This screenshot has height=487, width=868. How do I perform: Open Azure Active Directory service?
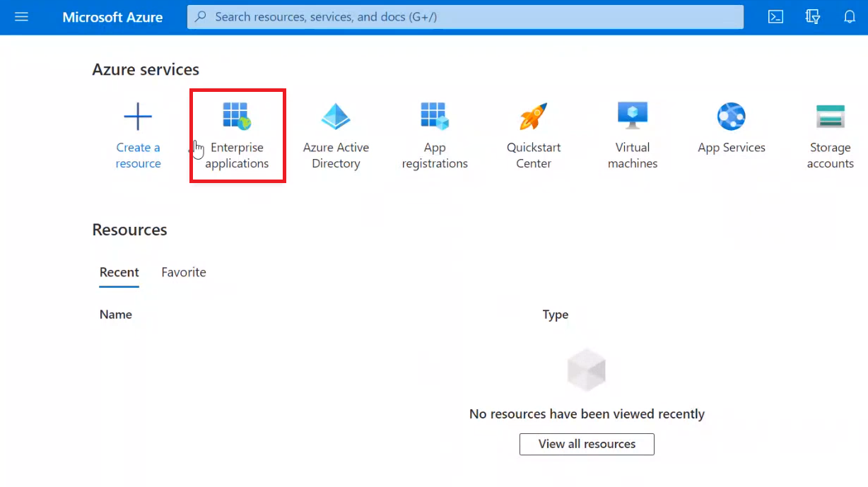(x=336, y=134)
